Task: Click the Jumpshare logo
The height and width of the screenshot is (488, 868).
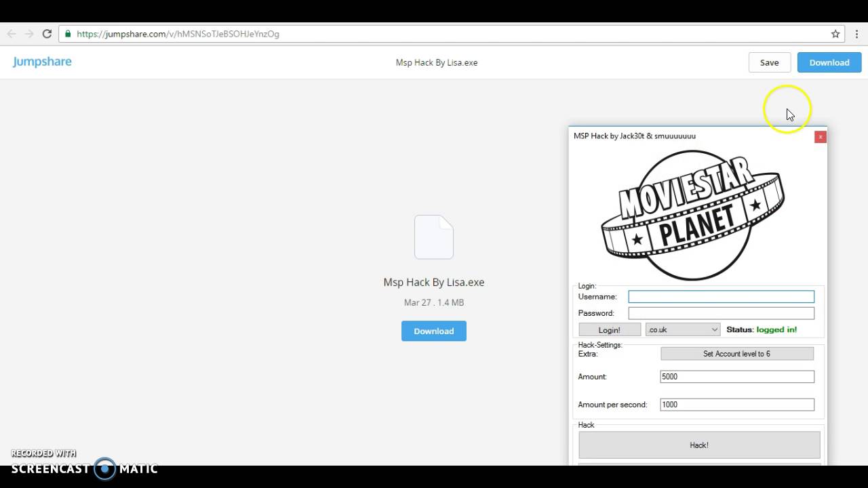Action: (x=42, y=62)
